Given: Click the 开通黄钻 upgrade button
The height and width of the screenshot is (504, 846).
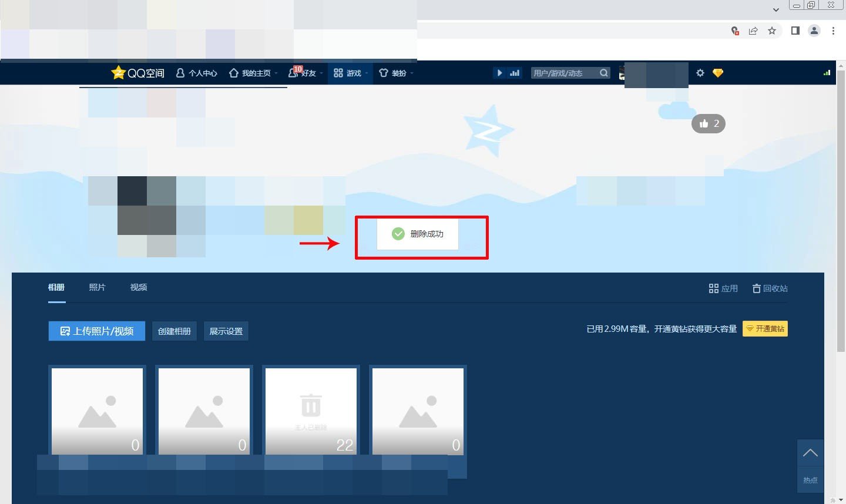Looking at the screenshot, I should pos(765,329).
